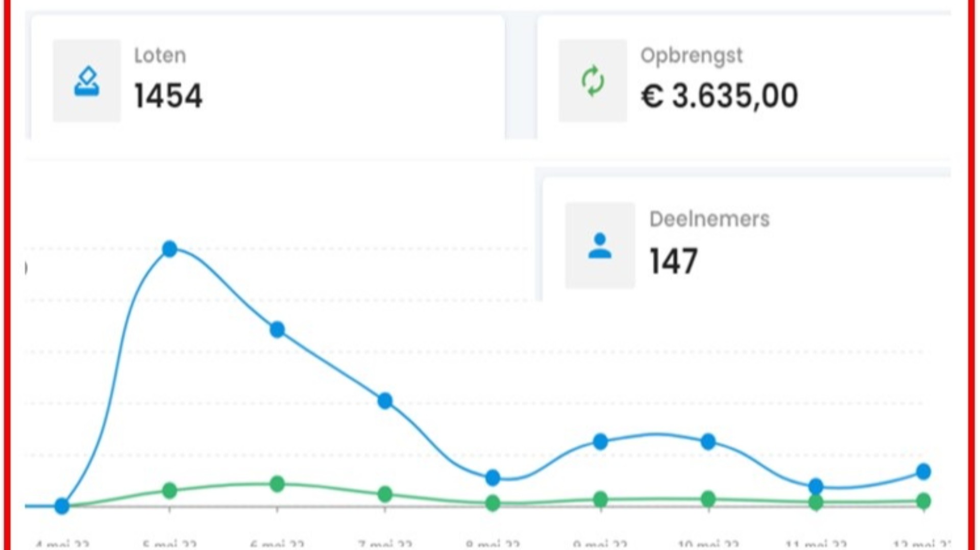Pick the blue data point for 9 mei
Screen dimensions: 980x550
pyautogui.click(x=601, y=442)
